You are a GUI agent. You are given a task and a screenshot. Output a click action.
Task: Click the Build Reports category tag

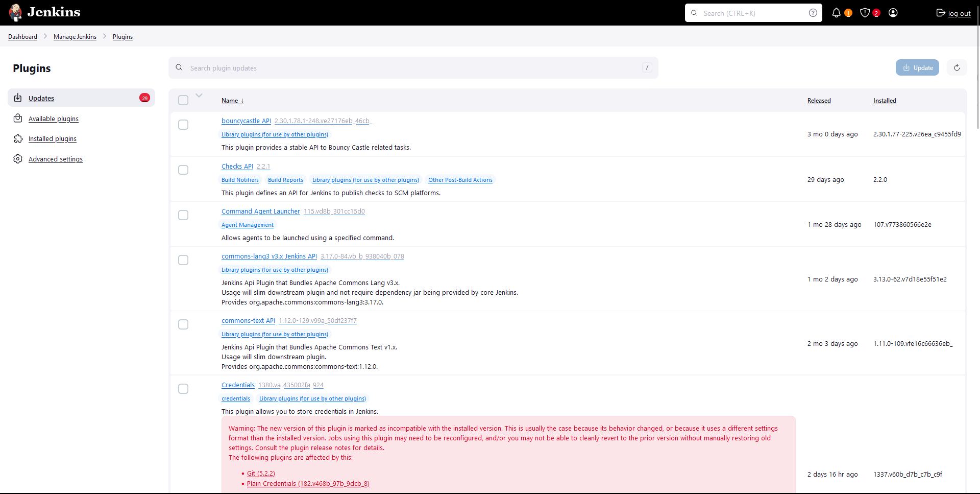tap(285, 180)
